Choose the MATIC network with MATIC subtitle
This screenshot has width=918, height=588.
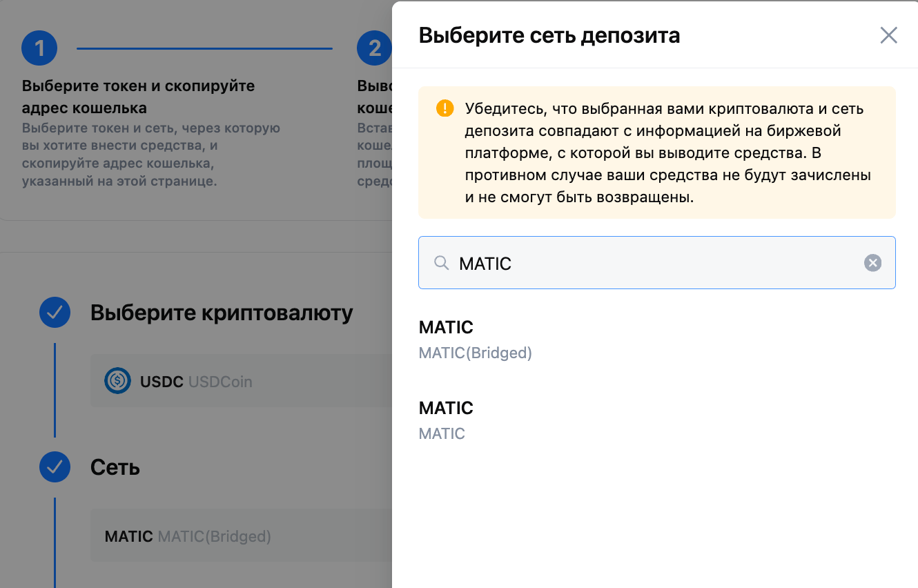tap(446, 420)
